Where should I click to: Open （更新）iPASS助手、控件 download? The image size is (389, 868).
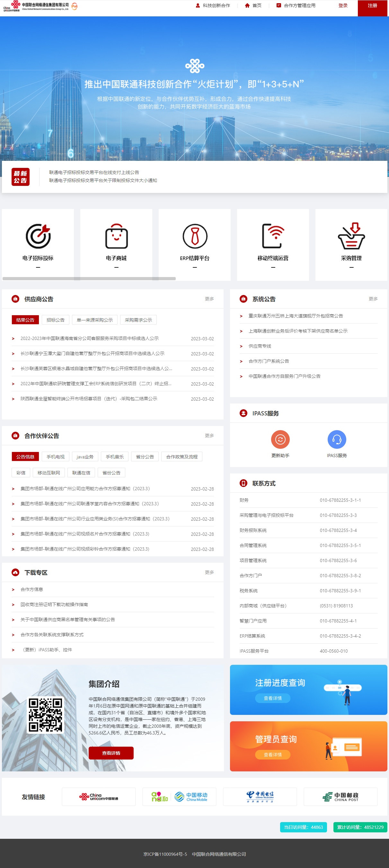pyautogui.click(x=46, y=650)
